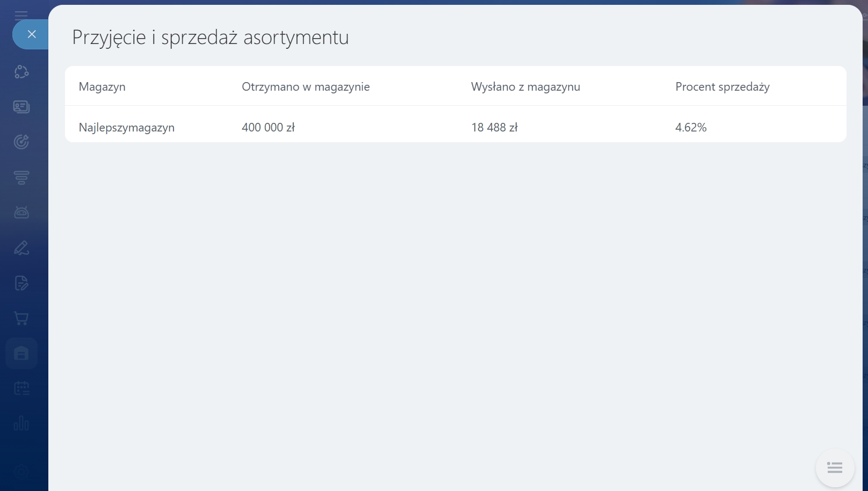Click the round list button at the bottom right
The image size is (868, 491).
835,468
